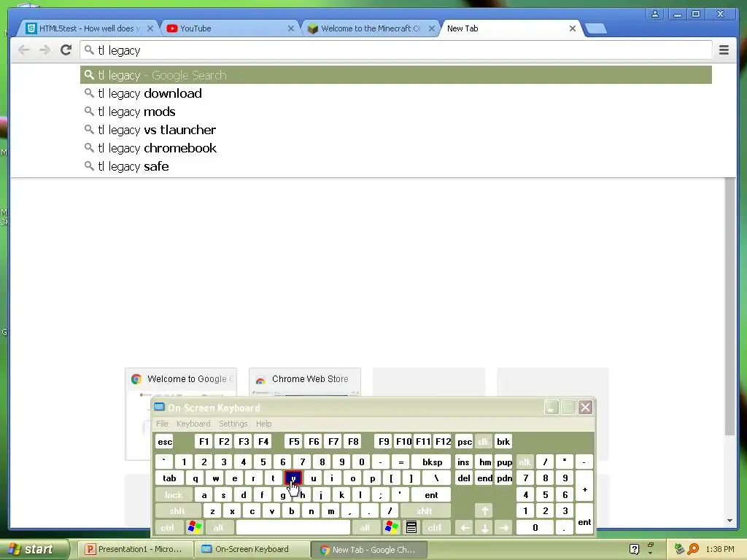The width and height of the screenshot is (747, 560).
Task: Click the magnifier system tray icon
Action: tap(694, 549)
